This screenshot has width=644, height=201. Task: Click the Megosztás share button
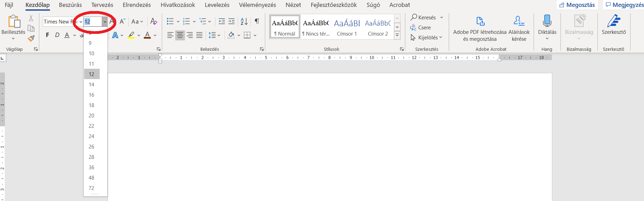click(x=577, y=5)
